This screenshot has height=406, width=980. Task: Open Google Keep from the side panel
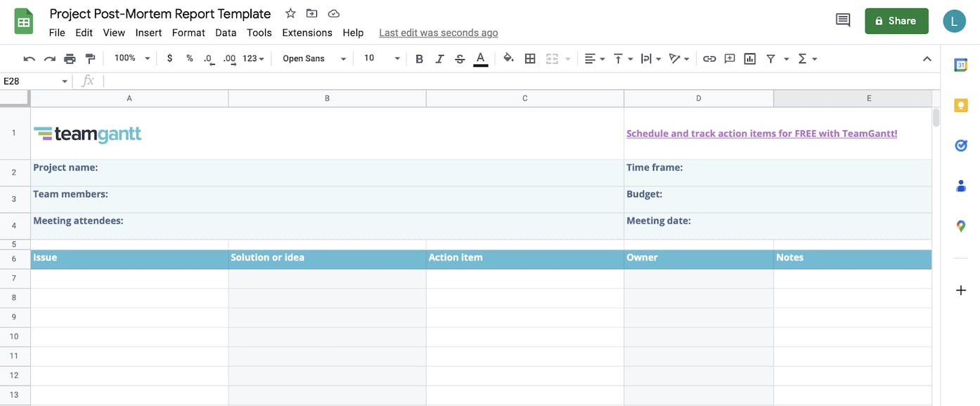click(960, 105)
